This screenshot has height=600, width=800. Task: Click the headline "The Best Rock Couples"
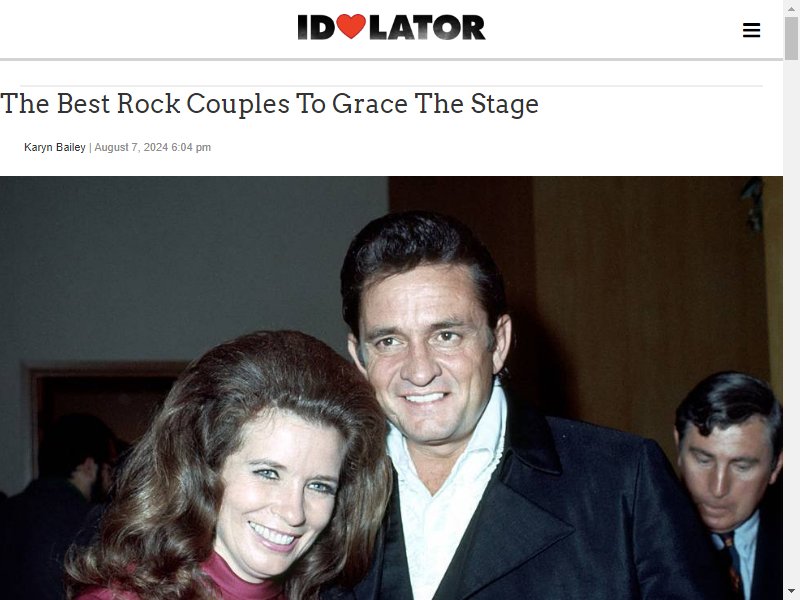coord(145,104)
